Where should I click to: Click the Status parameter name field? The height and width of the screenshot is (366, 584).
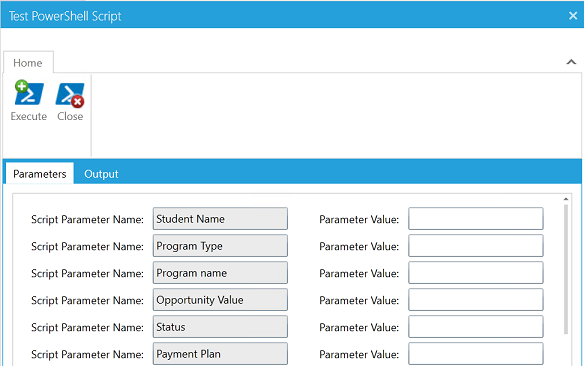tap(220, 327)
